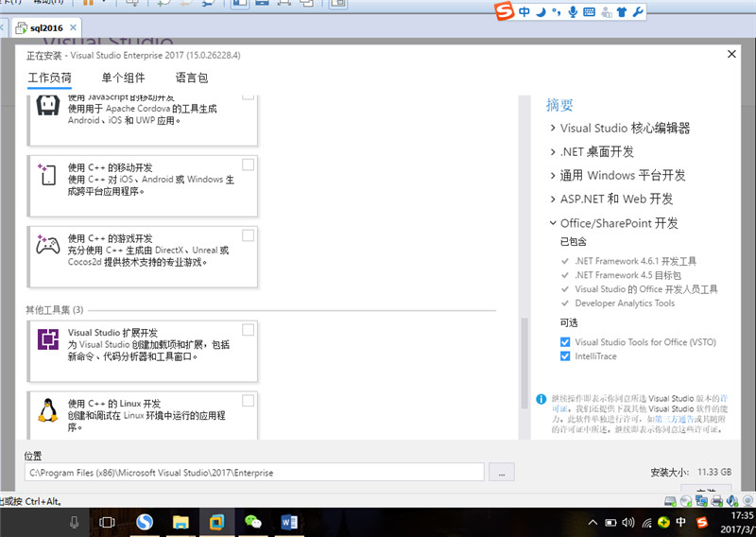Screen dimensions: 756x537
Task: Check the C++ Linux development workload
Action: (248, 401)
